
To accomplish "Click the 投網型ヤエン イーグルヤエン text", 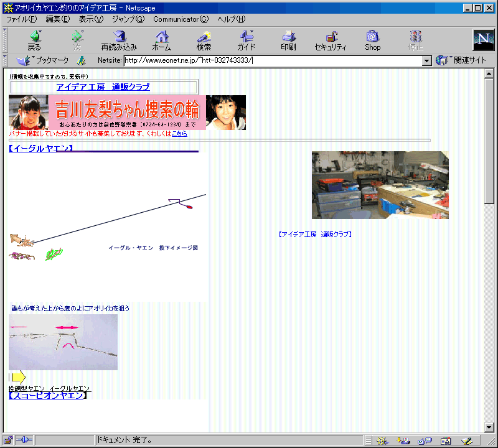I will click(x=49, y=388).
